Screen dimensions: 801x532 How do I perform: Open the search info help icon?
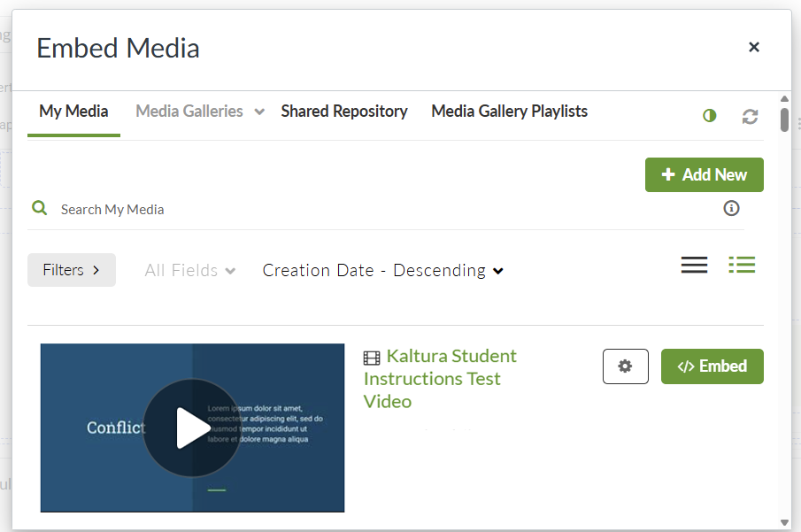click(731, 208)
